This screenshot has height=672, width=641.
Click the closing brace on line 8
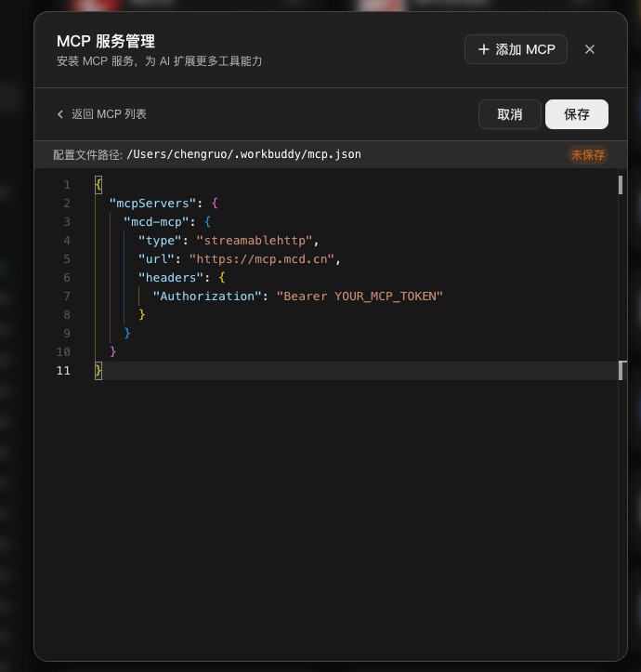(x=142, y=314)
